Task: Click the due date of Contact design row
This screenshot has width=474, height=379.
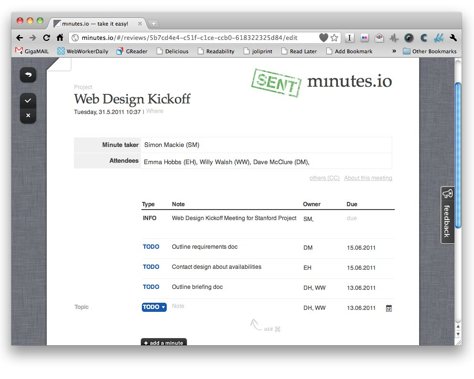Action: [x=361, y=268]
